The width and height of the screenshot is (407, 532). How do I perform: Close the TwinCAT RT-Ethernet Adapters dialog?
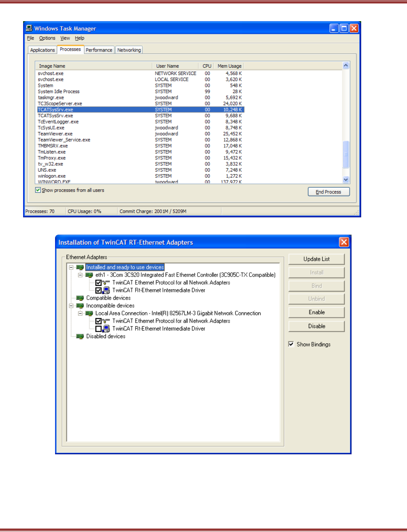pyautogui.click(x=344, y=242)
